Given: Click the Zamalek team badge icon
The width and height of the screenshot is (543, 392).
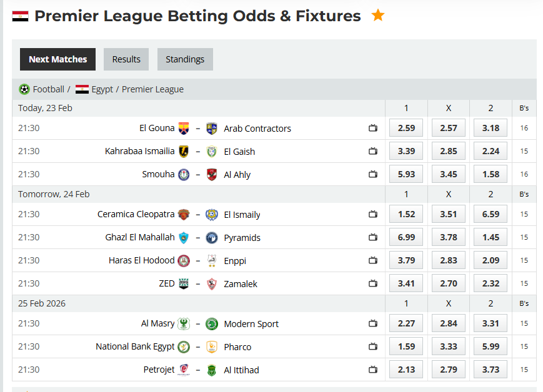Looking at the screenshot, I should click(x=212, y=283).
